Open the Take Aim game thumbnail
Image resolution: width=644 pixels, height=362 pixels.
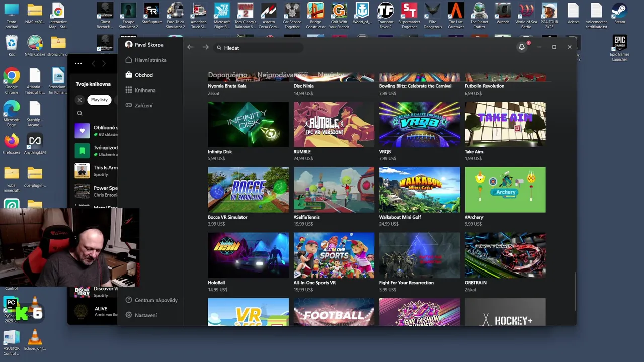click(505, 124)
